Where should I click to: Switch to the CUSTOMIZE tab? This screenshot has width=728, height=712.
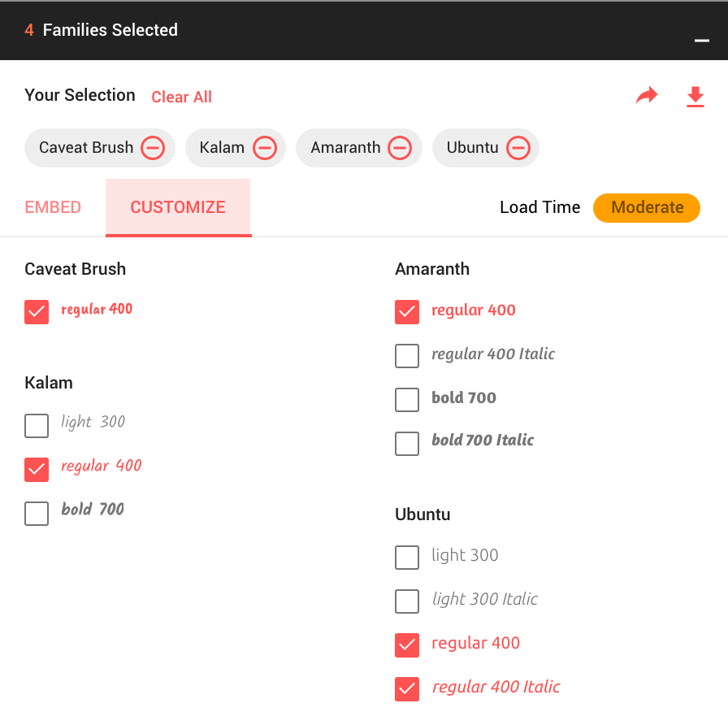178,207
